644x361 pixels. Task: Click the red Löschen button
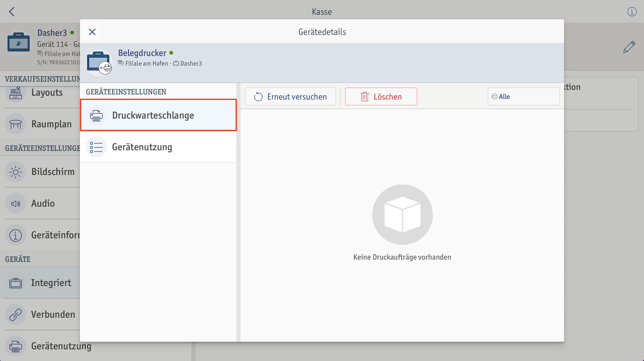coord(381,96)
